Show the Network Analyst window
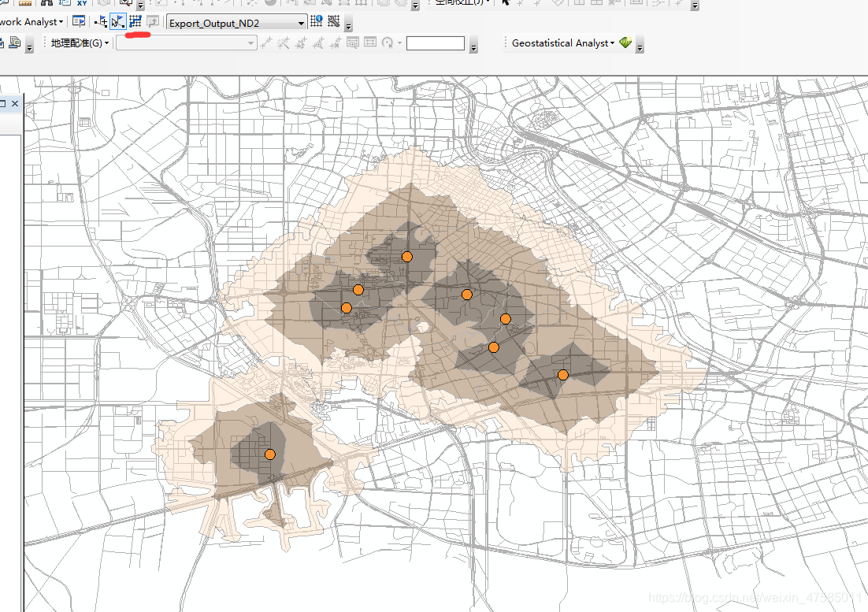Image resolution: width=868 pixels, height=612 pixels. click(x=80, y=22)
